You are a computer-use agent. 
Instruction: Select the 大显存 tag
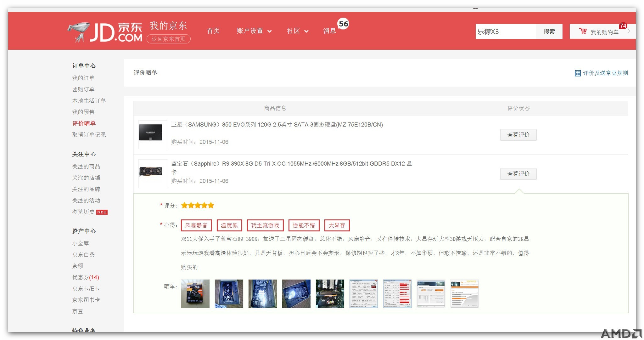(x=337, y=225)
